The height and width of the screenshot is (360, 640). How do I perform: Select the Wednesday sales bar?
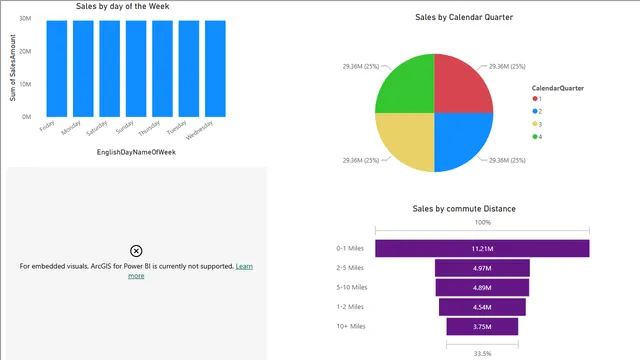215,69
